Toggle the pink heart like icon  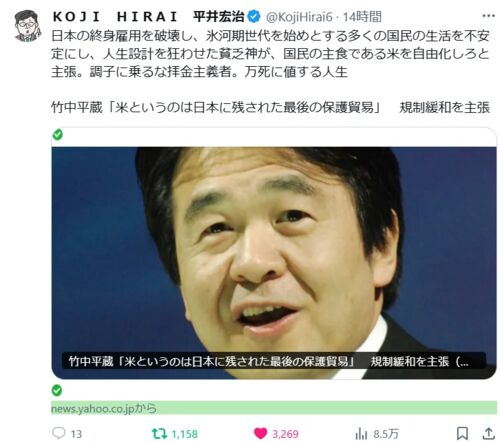(x=260, y=433)
